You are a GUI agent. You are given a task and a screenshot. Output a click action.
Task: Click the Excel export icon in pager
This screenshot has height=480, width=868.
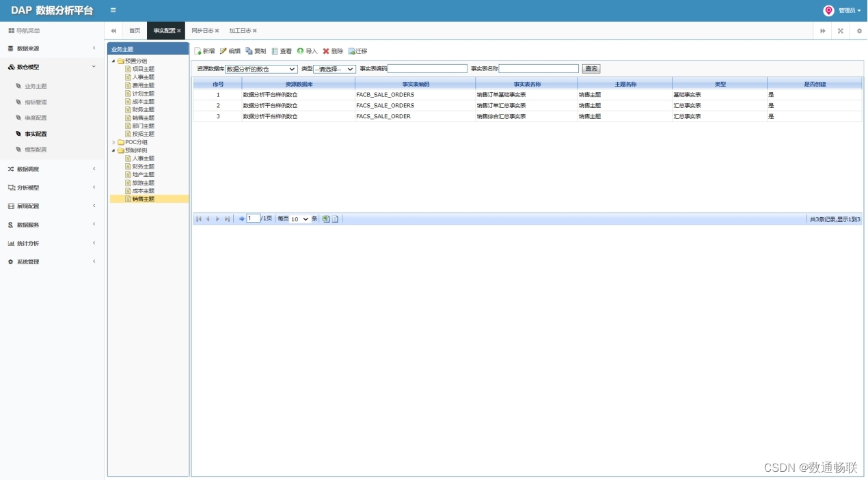click(x=326, y=219)
